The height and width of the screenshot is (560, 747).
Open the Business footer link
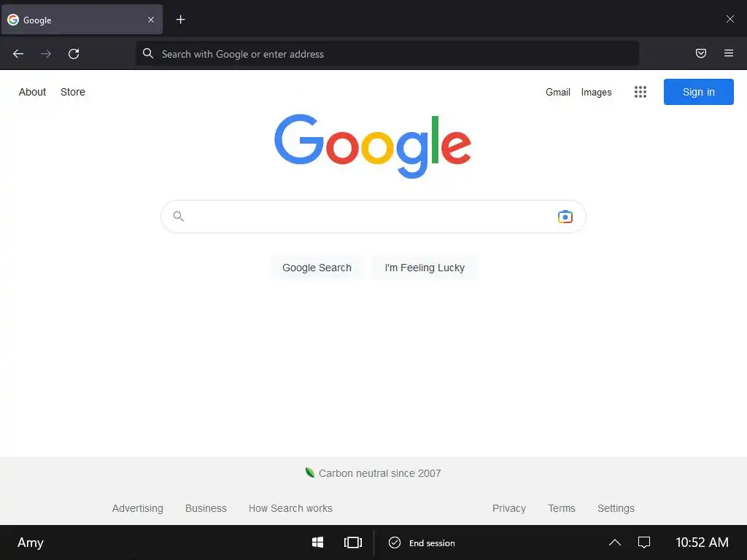206,508
